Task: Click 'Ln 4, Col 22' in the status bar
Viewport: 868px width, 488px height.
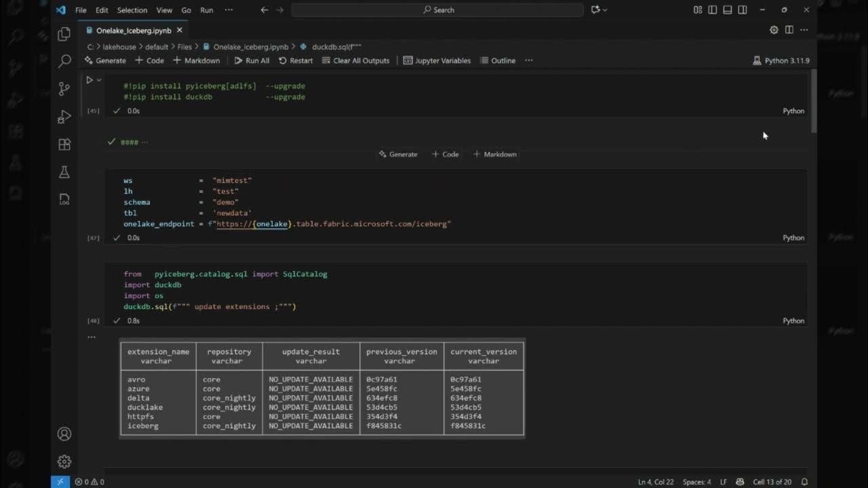Action: click(x=656, y=482)
